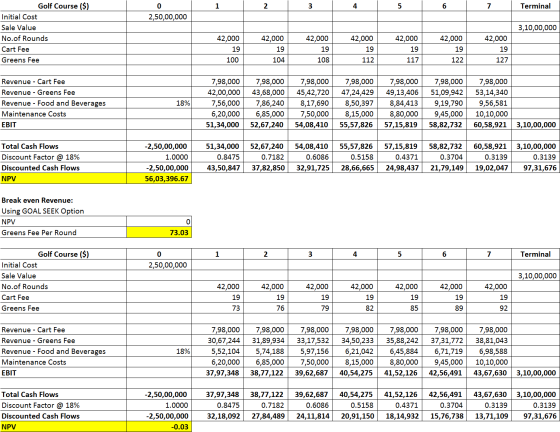Select discounted cash flow cell 21,79,149
The image size is (560, 432).
[x=444, y=168]
